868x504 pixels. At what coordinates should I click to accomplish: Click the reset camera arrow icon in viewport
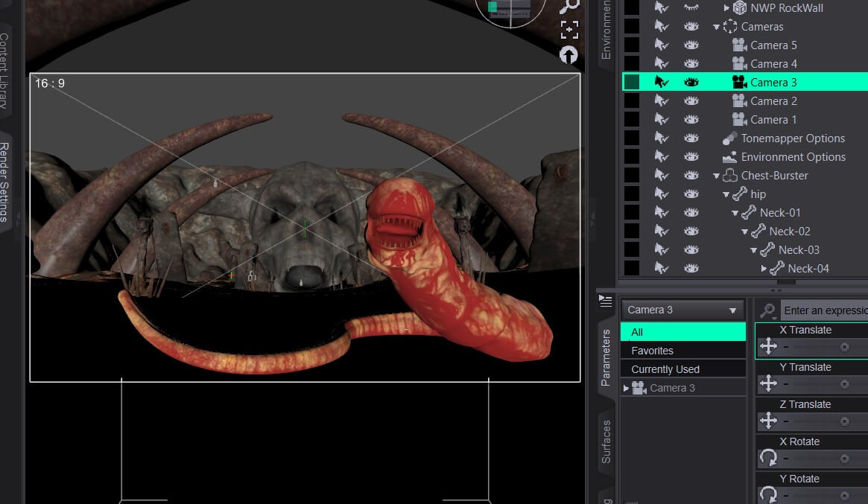pyautogui.click(x=568, y=55)
